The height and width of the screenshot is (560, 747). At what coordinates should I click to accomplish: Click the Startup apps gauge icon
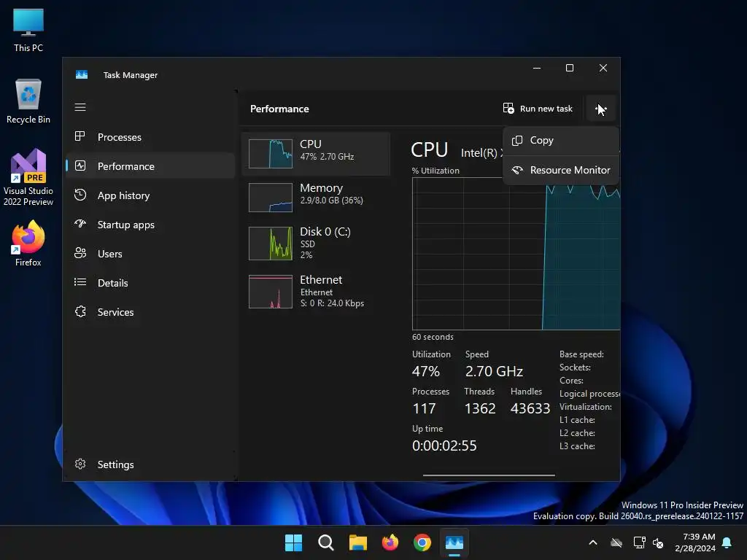click(x=80, y=224)
